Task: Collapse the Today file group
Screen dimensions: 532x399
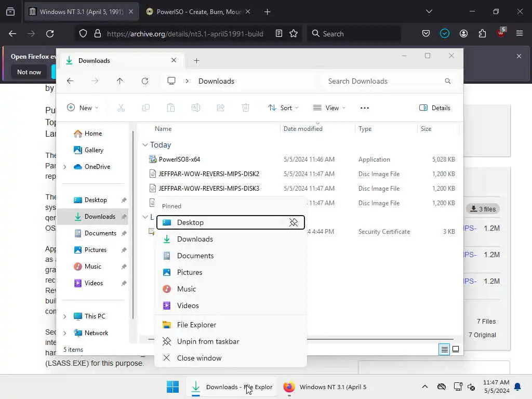Action: point(145,145)
